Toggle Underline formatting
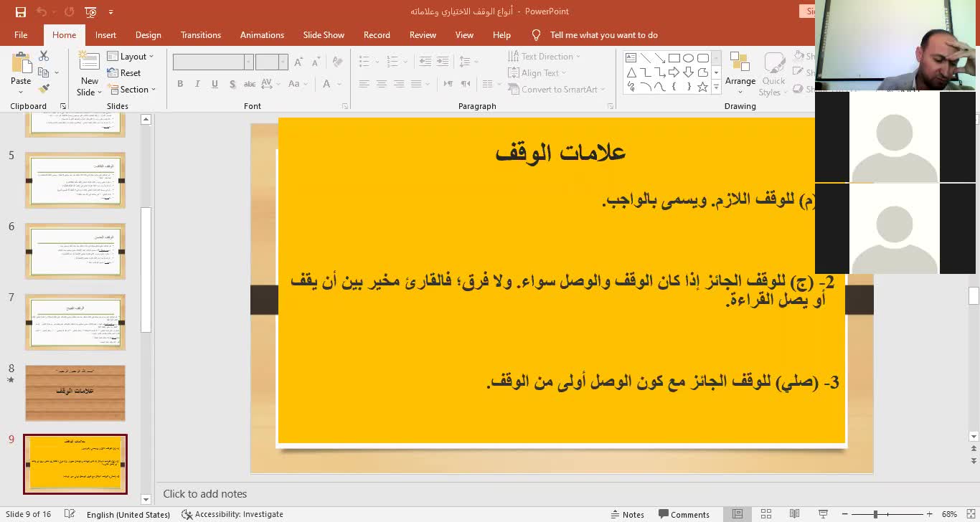This screenshot has height=522, width=980. point(215,84)
